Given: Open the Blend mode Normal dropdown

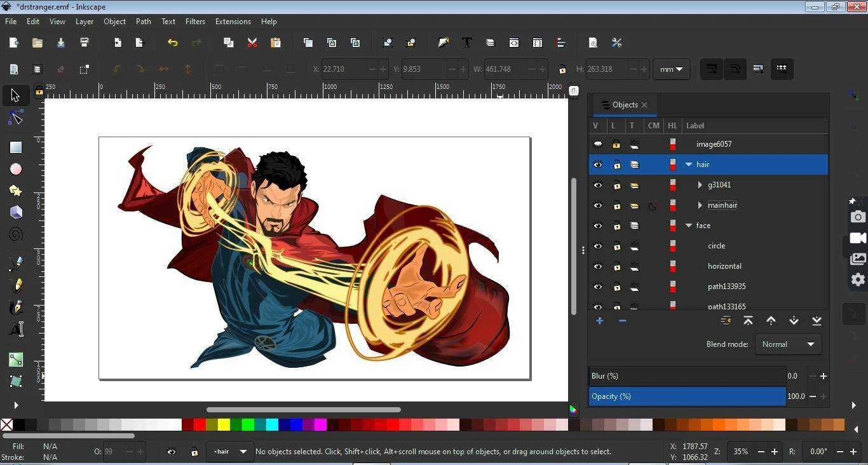Looking at the screenshot, I should [788, 344].
